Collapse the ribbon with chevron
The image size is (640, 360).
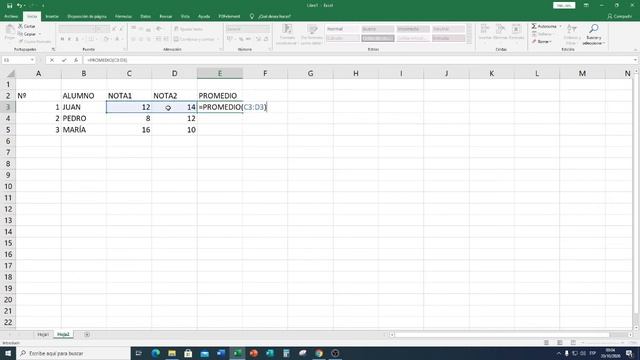click(x=635, y=50)
